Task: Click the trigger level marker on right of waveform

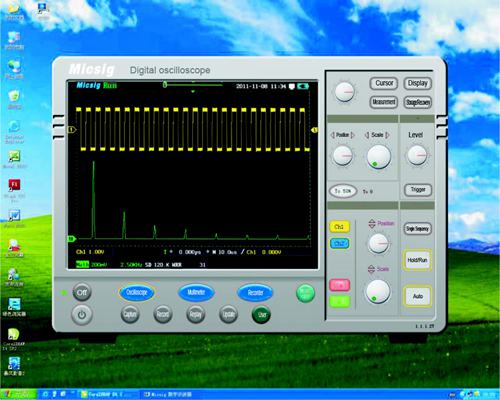Action: tap(314, 130)
